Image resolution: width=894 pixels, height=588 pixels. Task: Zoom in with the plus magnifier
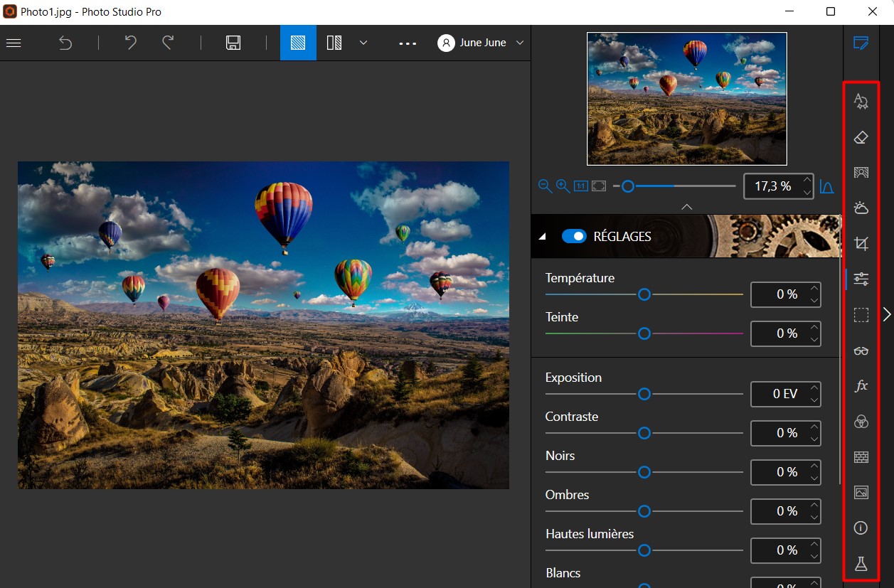[563, 186]
